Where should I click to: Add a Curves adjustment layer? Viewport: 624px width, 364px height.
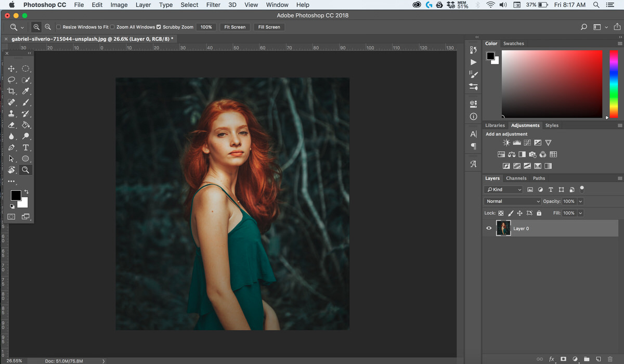(x=527, y=142)
